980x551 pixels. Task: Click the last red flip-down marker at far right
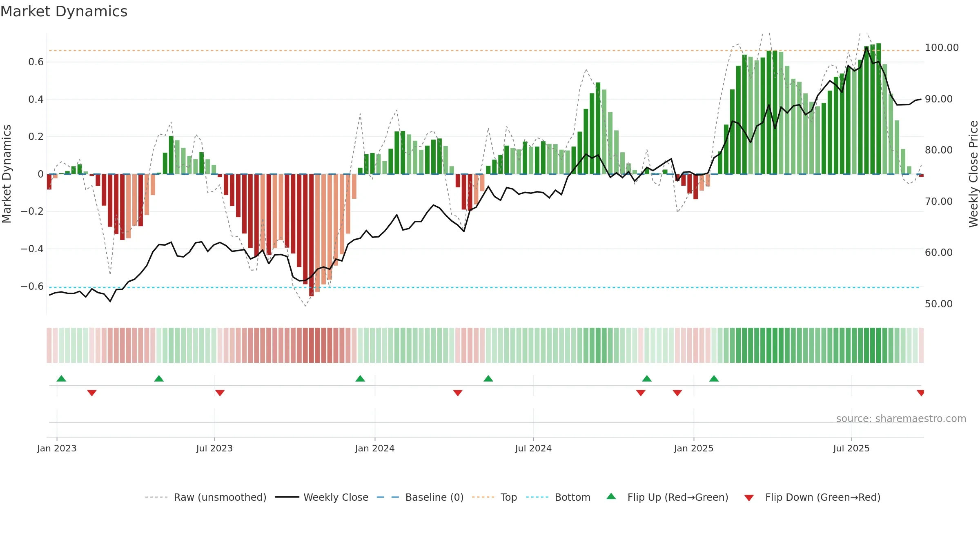(920, 393)
